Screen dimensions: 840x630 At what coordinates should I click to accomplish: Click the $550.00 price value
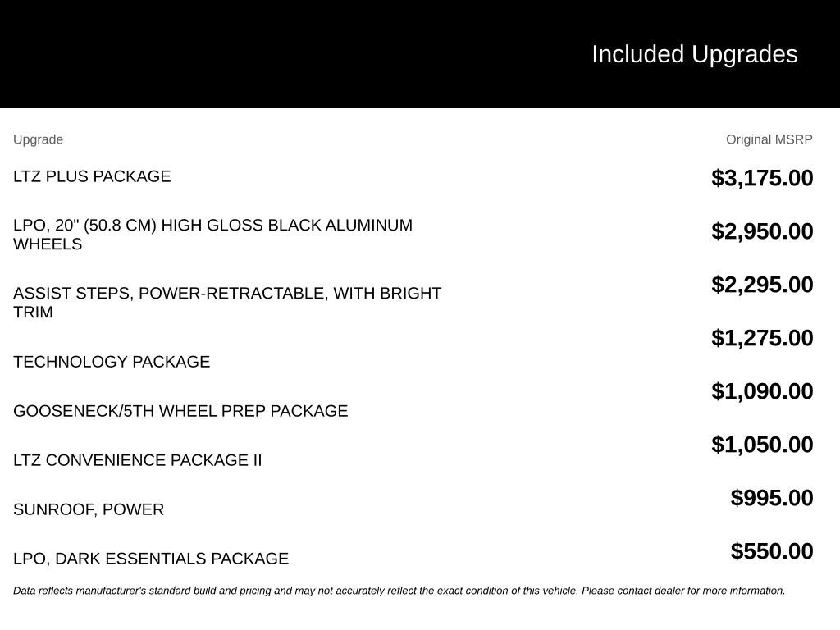coord(771,551)
